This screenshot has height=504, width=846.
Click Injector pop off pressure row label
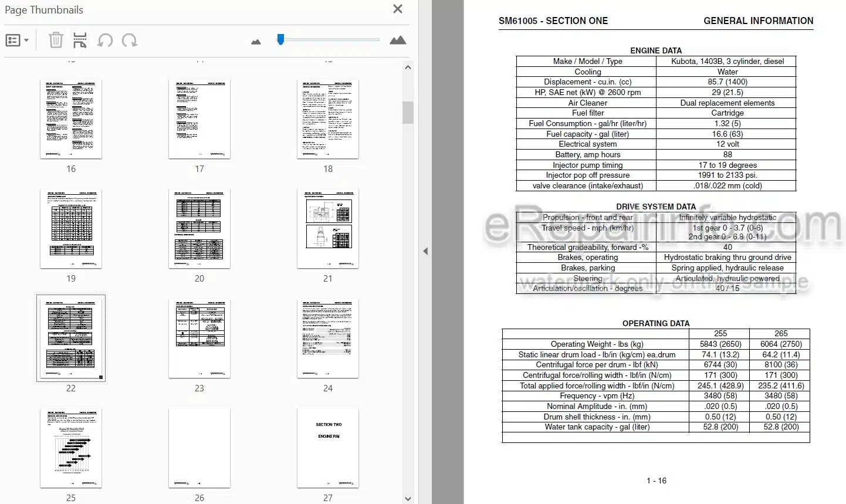tap(588, 175)
